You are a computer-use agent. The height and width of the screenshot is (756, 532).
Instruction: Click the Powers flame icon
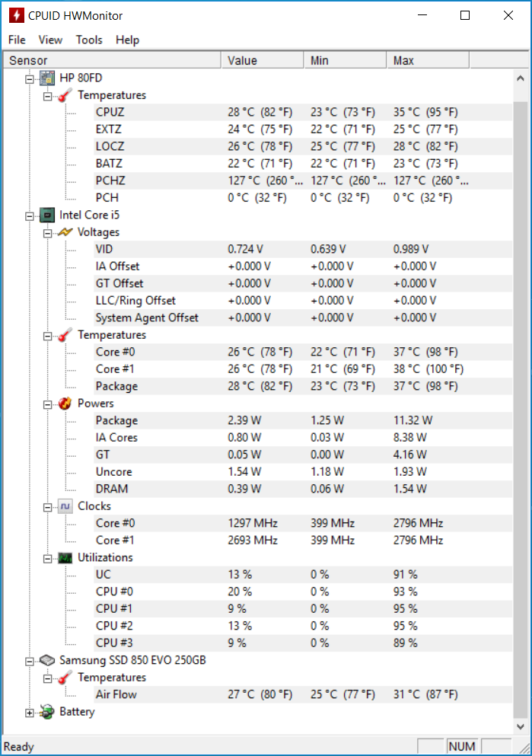pos(65,404)
